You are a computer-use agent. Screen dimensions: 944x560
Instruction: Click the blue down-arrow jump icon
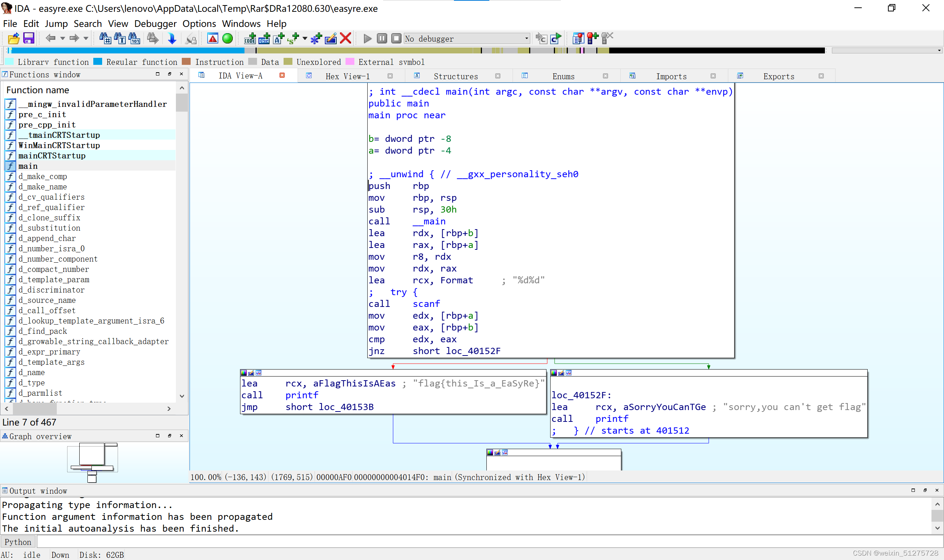172,38
